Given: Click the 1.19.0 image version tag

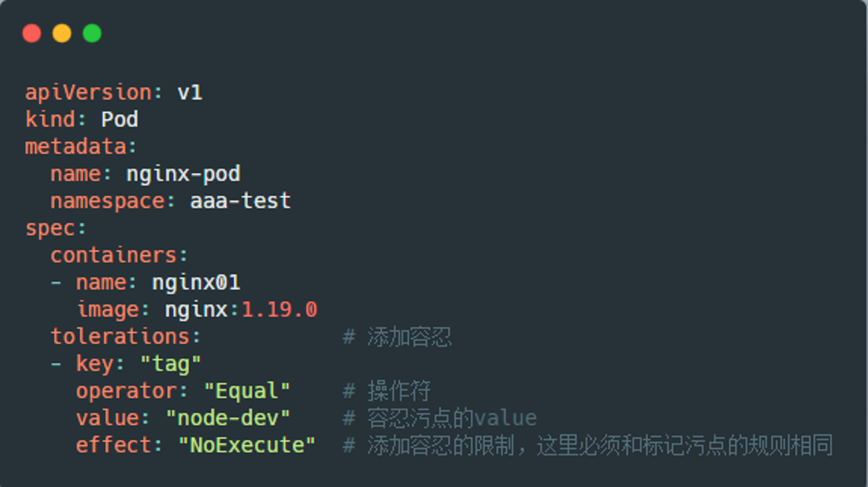Looking at the screenshot, I should tap(279, 310).
